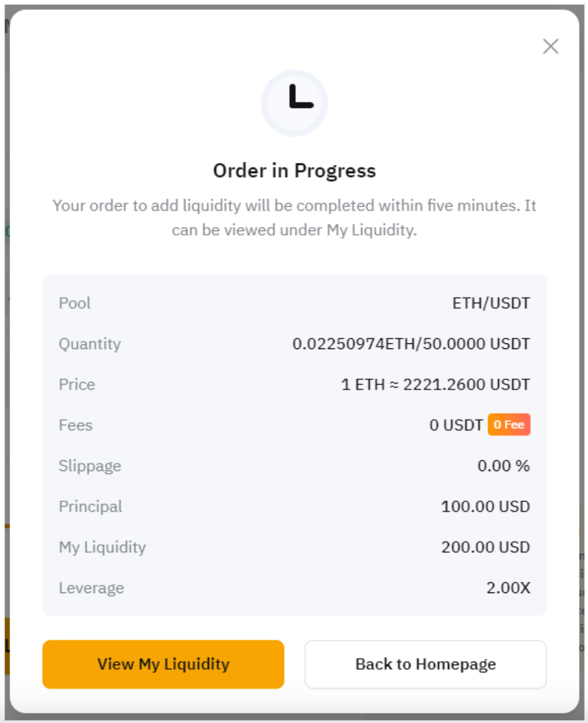588x723 pixels.
Task: Click the Order in Progress heading
Action: click(294, 171)
